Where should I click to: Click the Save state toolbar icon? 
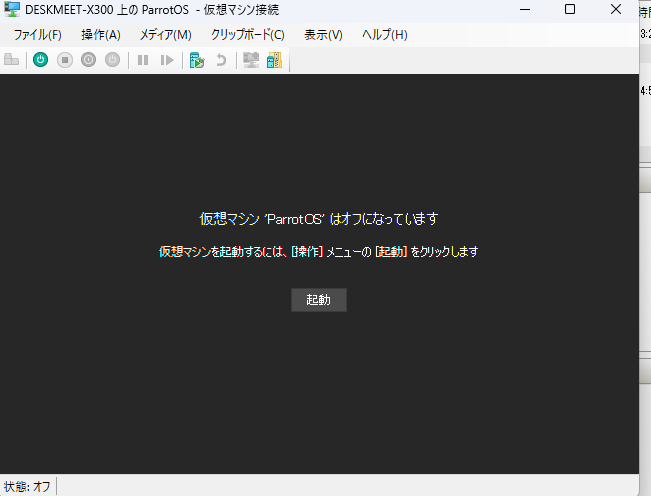(x=113, y=60)
